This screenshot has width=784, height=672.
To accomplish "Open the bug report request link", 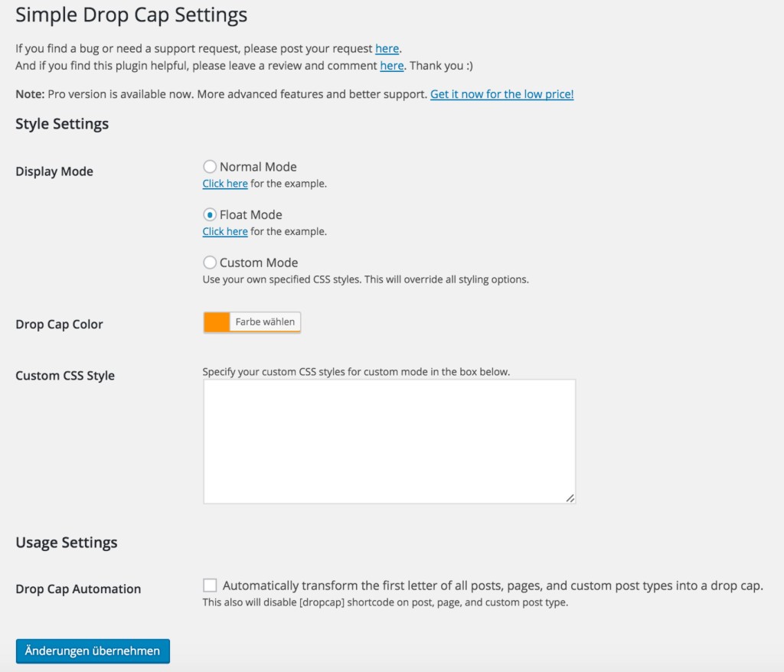I will click(387, 48).
